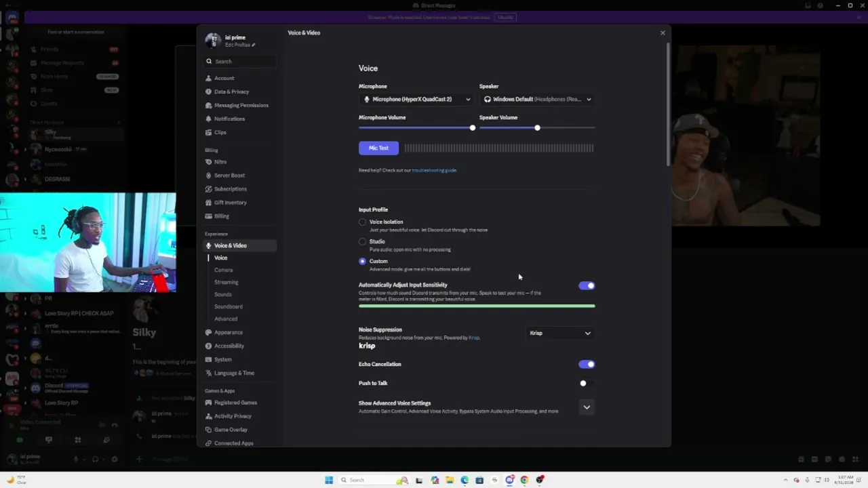This screenshot has height=488, width=868.
Task: Switch to the Voice sub-tab
Action: (221, 258)
